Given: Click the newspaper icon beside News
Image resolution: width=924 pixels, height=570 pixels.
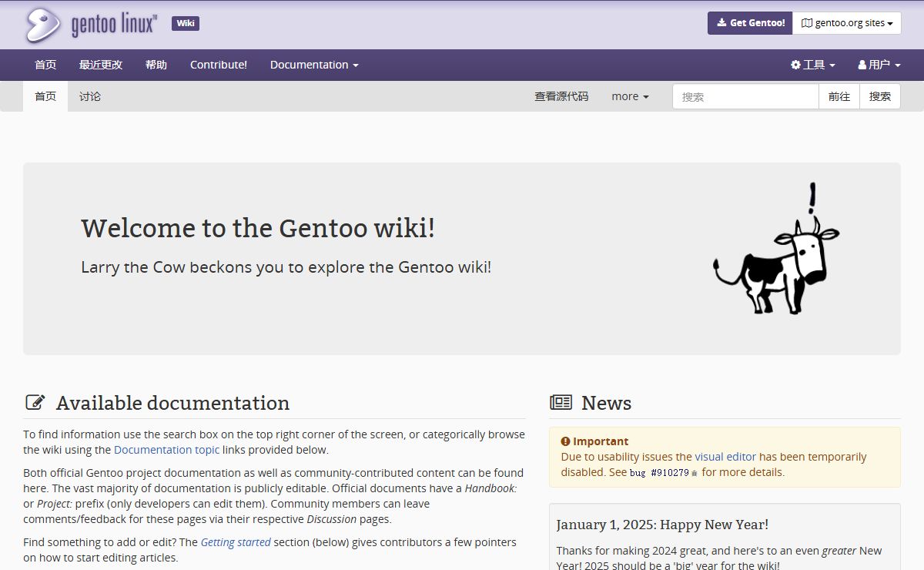Looking at the screenshot, I should click(561, 402).
